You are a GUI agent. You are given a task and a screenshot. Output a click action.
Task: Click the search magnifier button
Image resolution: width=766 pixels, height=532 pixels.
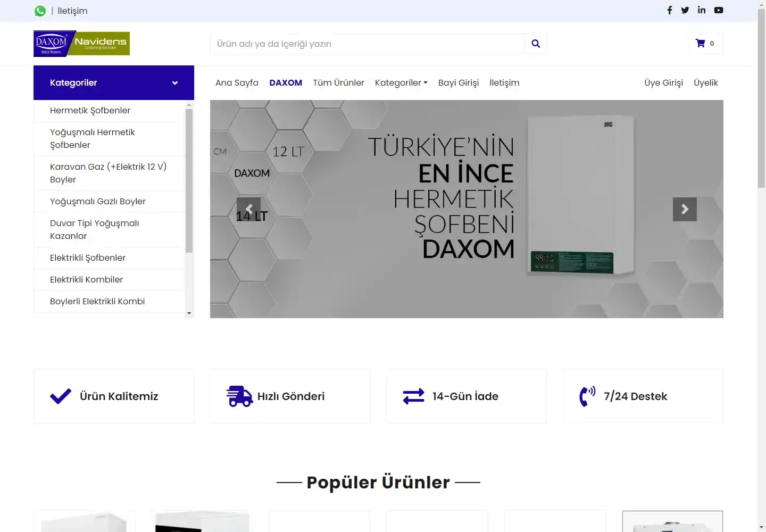click(x=536, y=44)
